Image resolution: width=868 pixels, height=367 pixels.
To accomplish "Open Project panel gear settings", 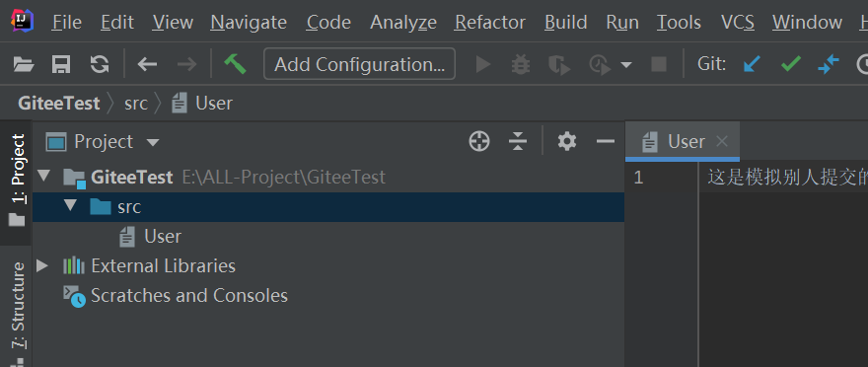I will (x=567, y=142).
